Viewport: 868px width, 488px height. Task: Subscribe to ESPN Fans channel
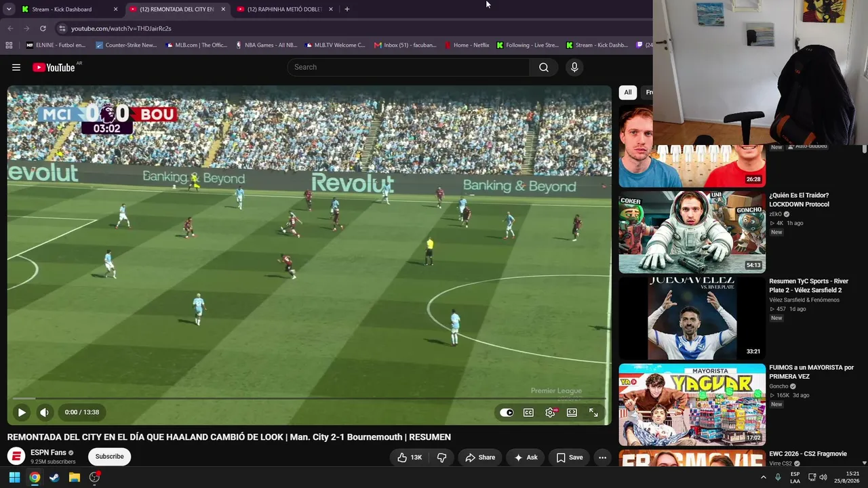pos(109,457)
